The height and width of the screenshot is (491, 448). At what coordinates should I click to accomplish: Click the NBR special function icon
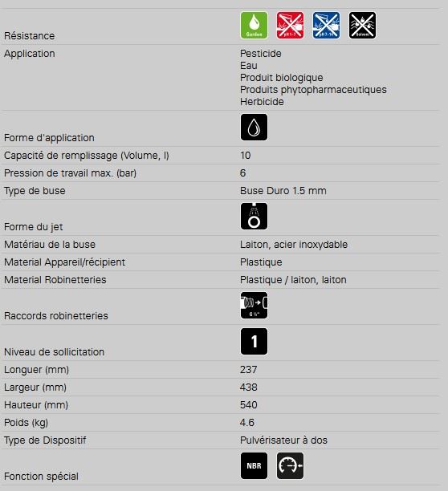[x=254, y=466]
